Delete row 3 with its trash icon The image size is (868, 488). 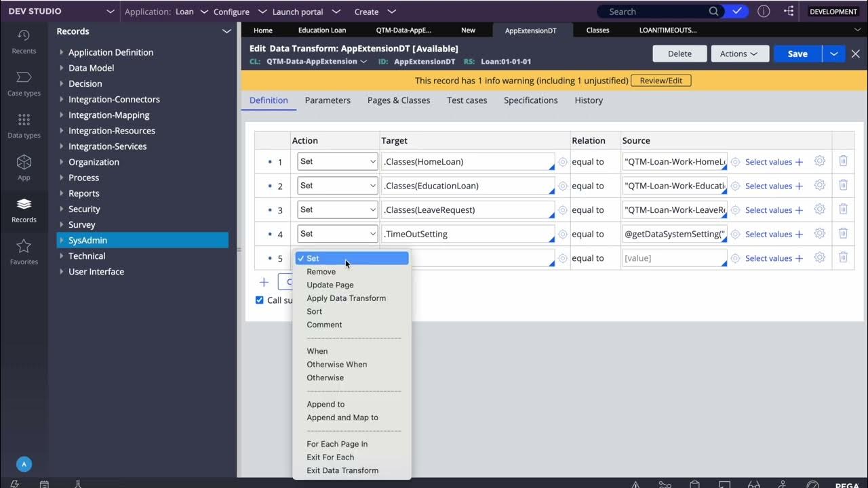point(843,209)
